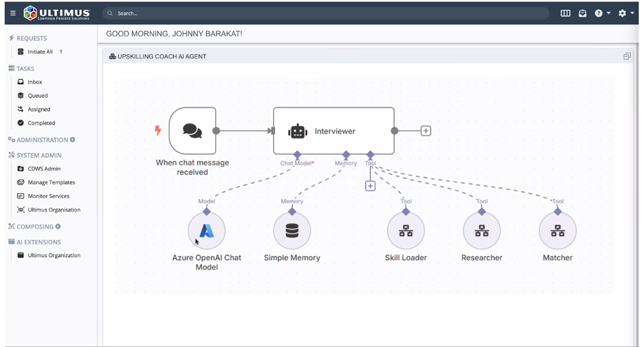Open the Inbox task list

(35, 82)
